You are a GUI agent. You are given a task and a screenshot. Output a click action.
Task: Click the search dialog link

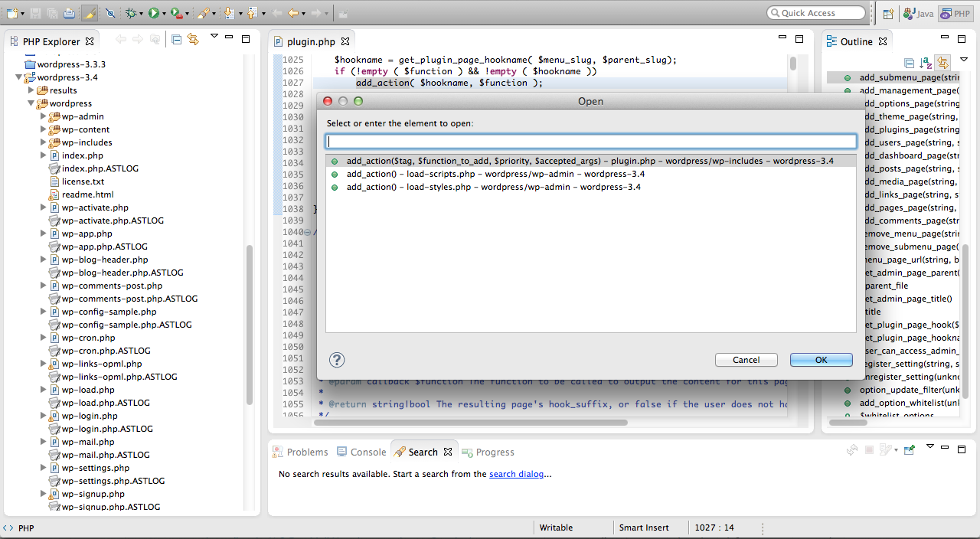[x=517, y=474]
